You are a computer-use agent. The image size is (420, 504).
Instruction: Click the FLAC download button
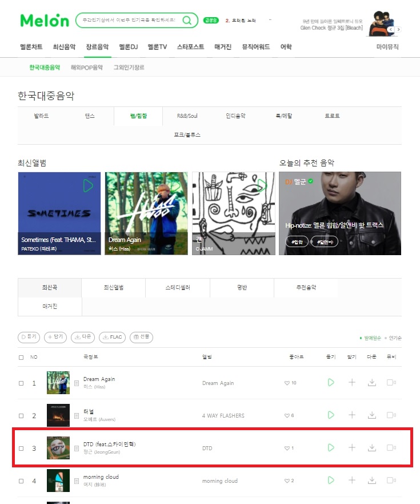pos(112,337)
